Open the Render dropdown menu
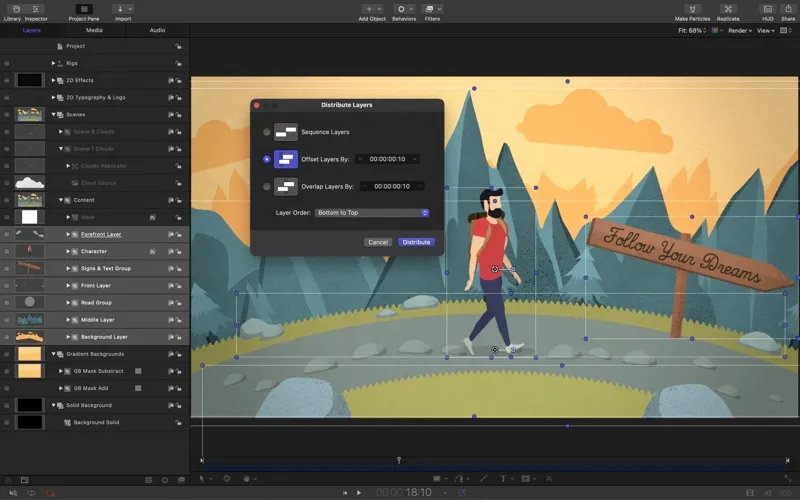The width and height of the screenshot is (800, 500). pyautogui.click(x=740, y=31)
